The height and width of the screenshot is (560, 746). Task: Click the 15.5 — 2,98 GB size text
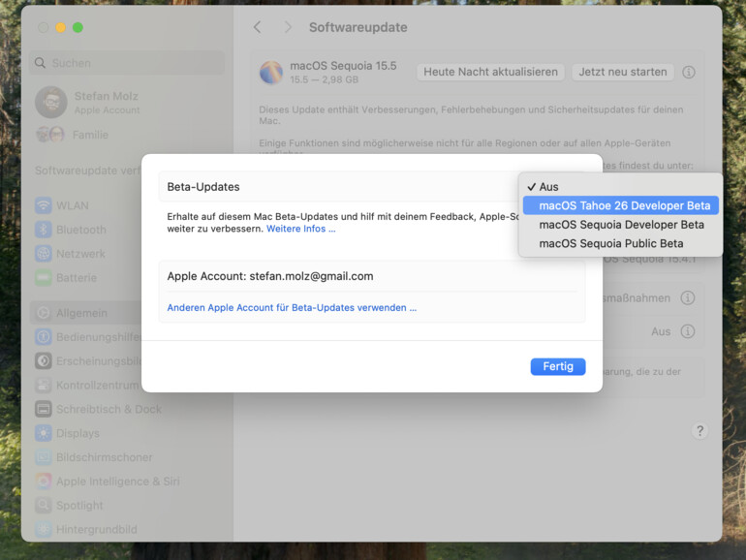[x=324, y=80]
